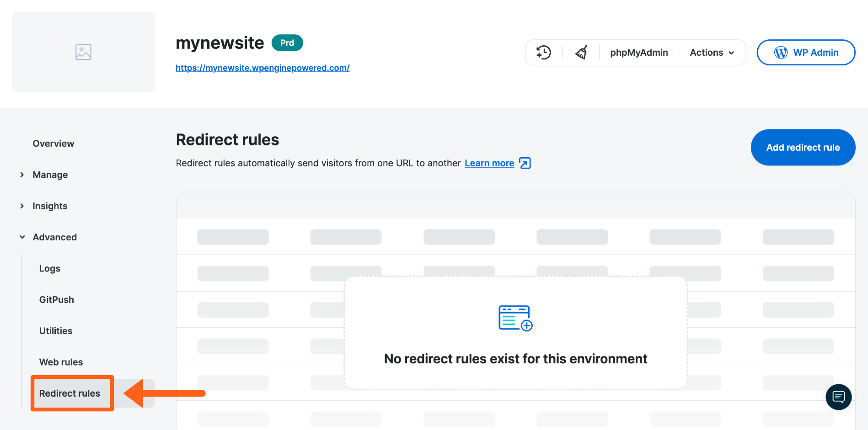This screenshot has height=430, width=868.
Task: Expand the Manage section chevron
Action: [22, 175]
